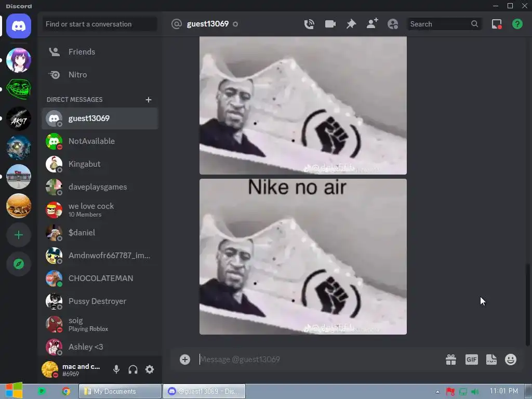The height and width of the screenshot is (399, 532).
Task: Open soig Playing Roblox conversation
Action: 100,324
